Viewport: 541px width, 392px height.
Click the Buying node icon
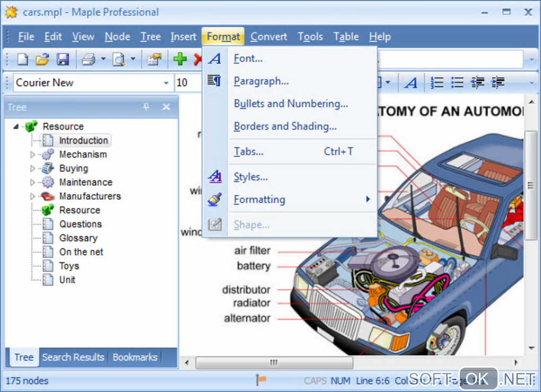click(48, 168)
